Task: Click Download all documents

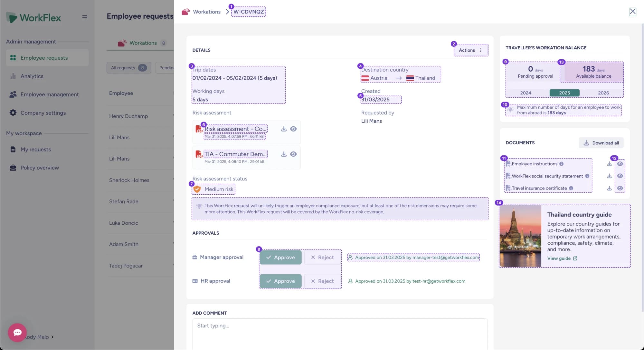Action: pos(601,143)
